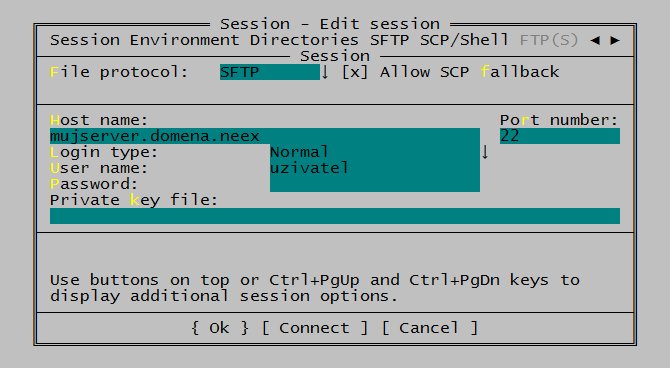
Task: Open the File protocol dropdown arrow
Action: [325, 72]
